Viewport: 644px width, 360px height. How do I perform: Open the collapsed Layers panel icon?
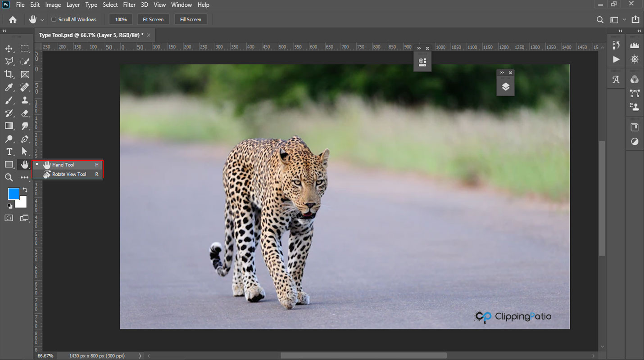(505, 87)
